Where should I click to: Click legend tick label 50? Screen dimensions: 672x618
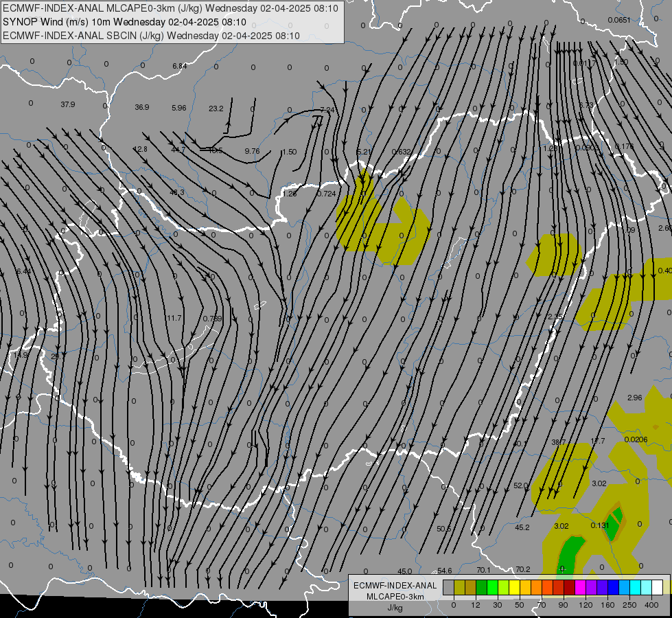coord(519,605)
